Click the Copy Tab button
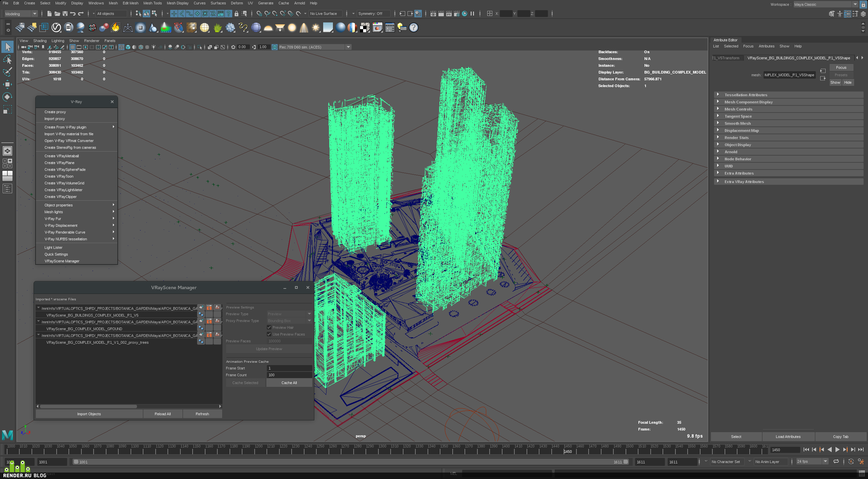This screenshot has width=868, height=479. point(841,437)
